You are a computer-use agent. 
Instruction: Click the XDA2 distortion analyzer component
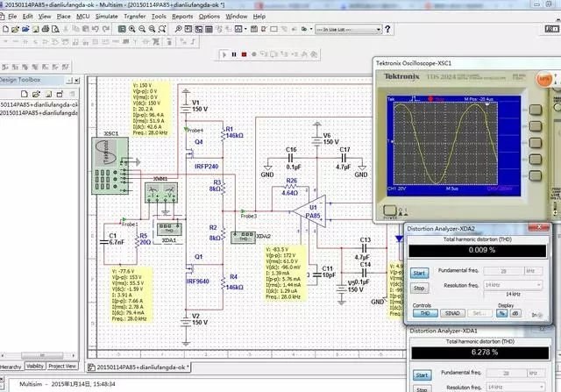(241, 236)
